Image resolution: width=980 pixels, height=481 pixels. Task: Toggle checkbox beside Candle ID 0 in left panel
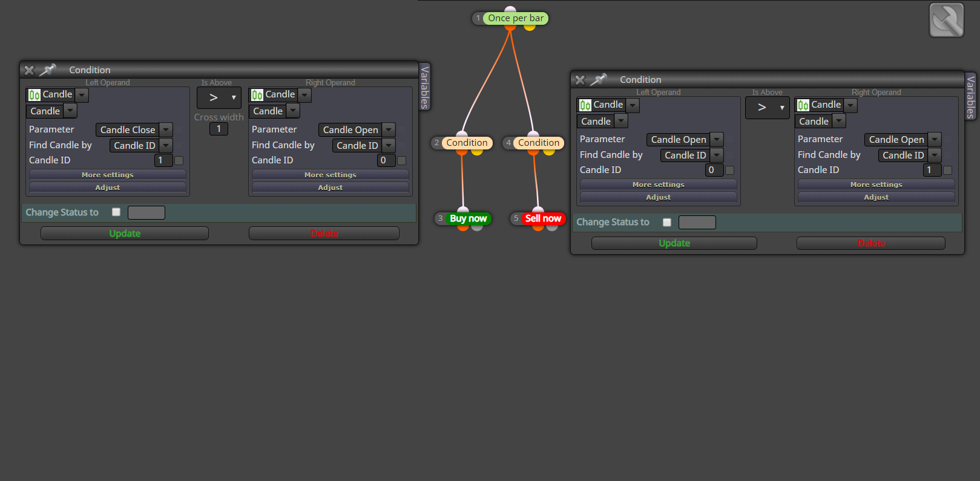click(401, 160)
